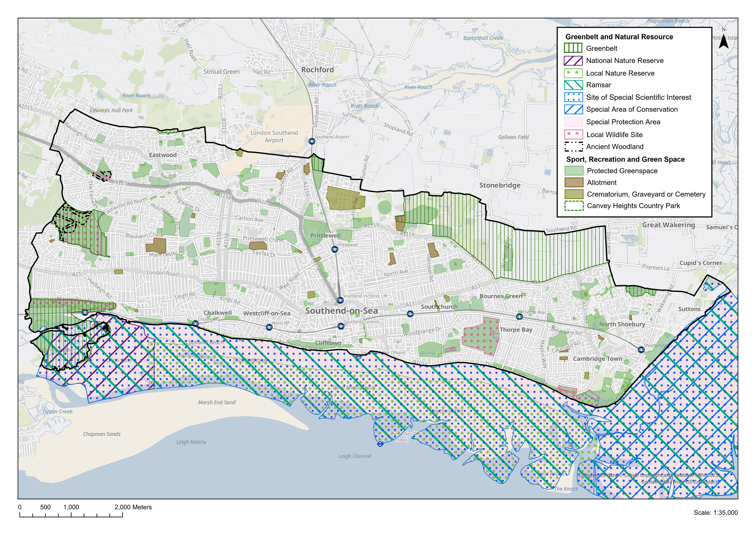Click the Southend Airport railway station icon
Screen dimensions: 756x535
[x=312, y=141]
